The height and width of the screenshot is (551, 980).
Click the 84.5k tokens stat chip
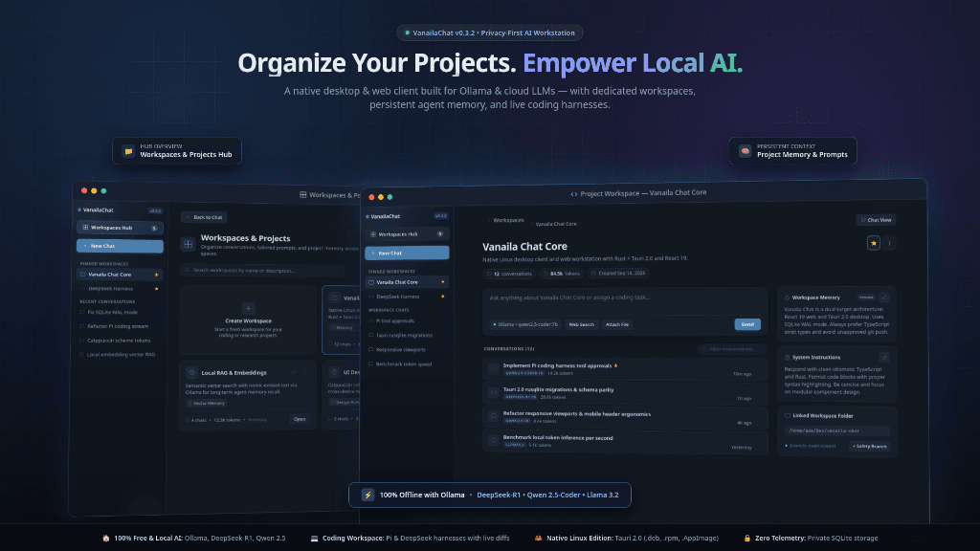pos(561,274)
